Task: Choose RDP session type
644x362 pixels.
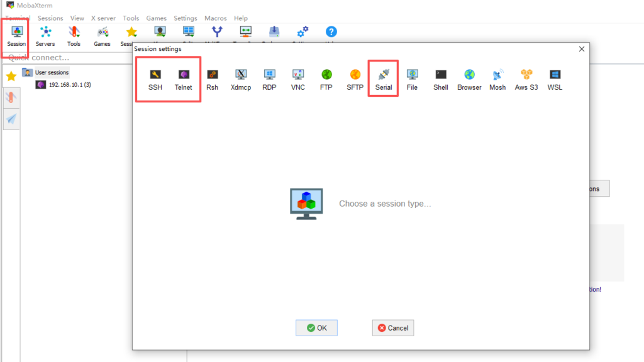Action: coord(269,80)
